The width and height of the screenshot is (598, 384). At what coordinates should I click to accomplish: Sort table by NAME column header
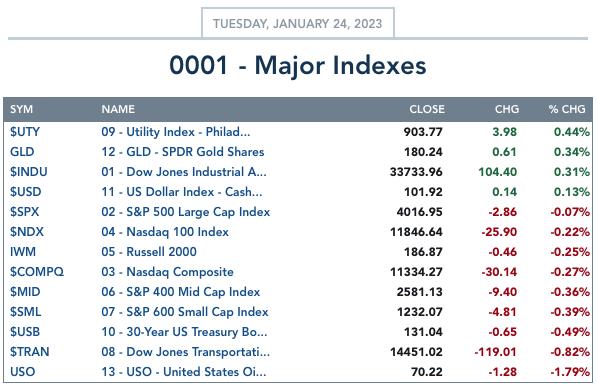pyautogui.click(x=118, y=109)
